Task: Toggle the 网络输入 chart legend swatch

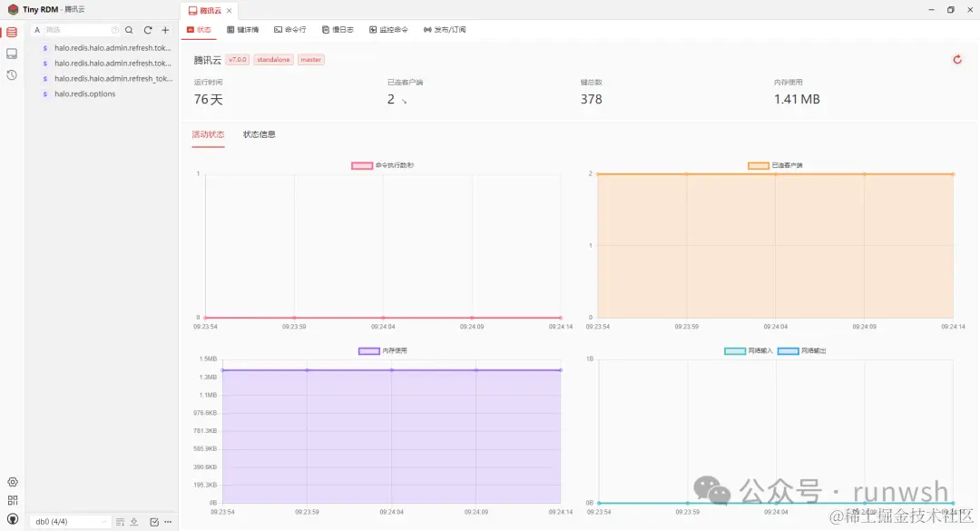Action: click(734, 351)
